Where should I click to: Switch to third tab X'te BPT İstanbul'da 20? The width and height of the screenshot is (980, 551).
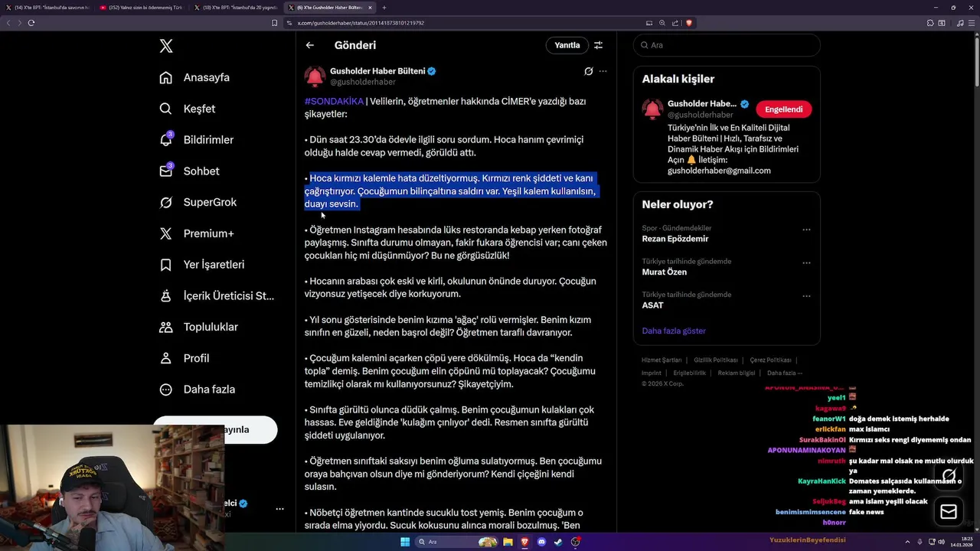[x=234, y=8]
